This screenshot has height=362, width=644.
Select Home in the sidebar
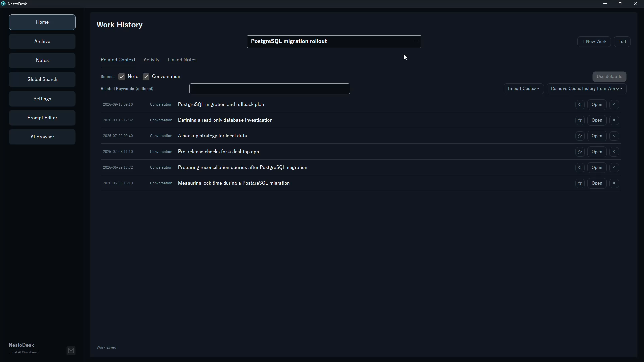42,22
